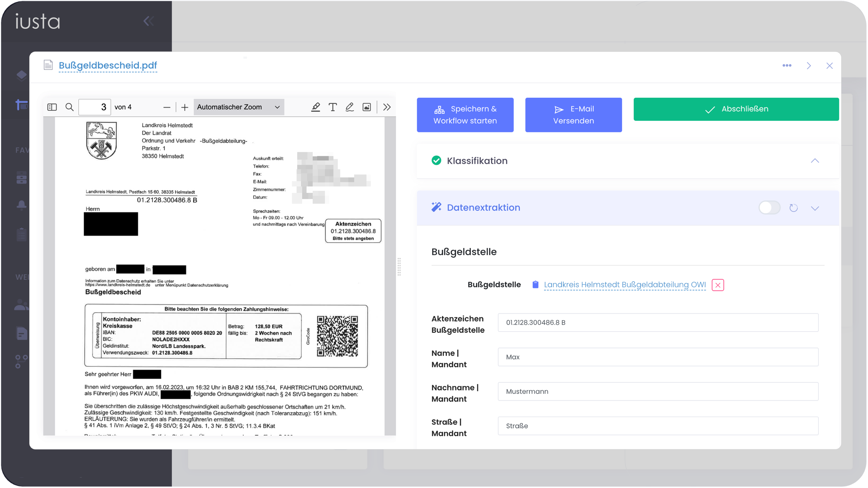Open text search in the PDF viewer
Screen dimensions: 868x488
coord(69,107)
